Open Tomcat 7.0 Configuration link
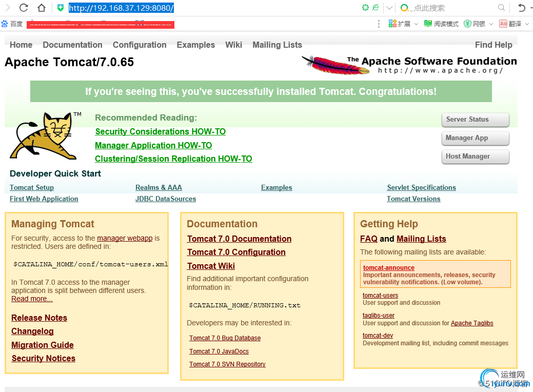Viewport: 533px width, 392px height. pyautogui.click(x=236, y=252)
